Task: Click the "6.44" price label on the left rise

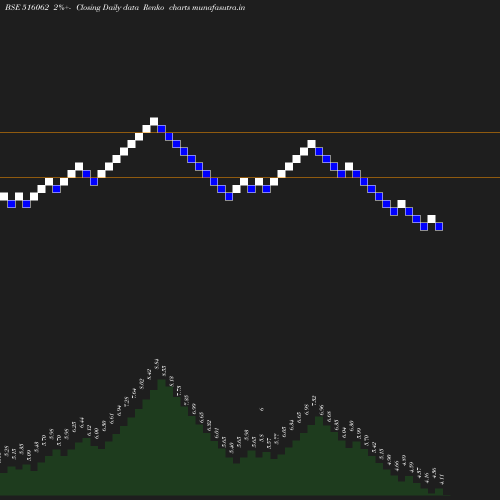Action: (x=82, y=422)
